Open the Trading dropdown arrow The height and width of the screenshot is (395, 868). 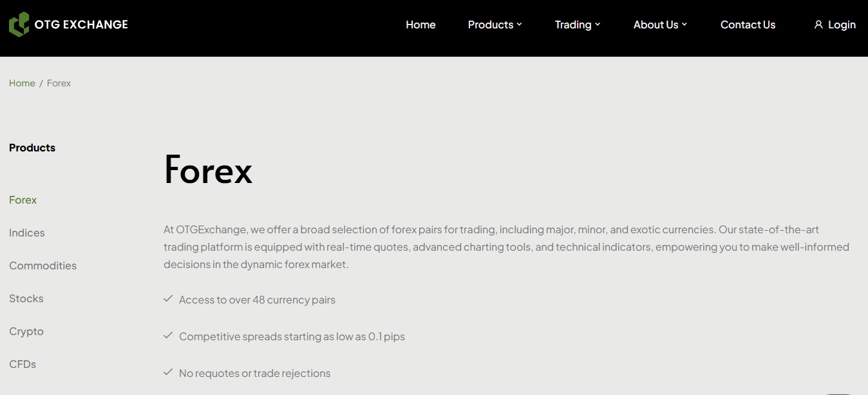coord(598,24)
